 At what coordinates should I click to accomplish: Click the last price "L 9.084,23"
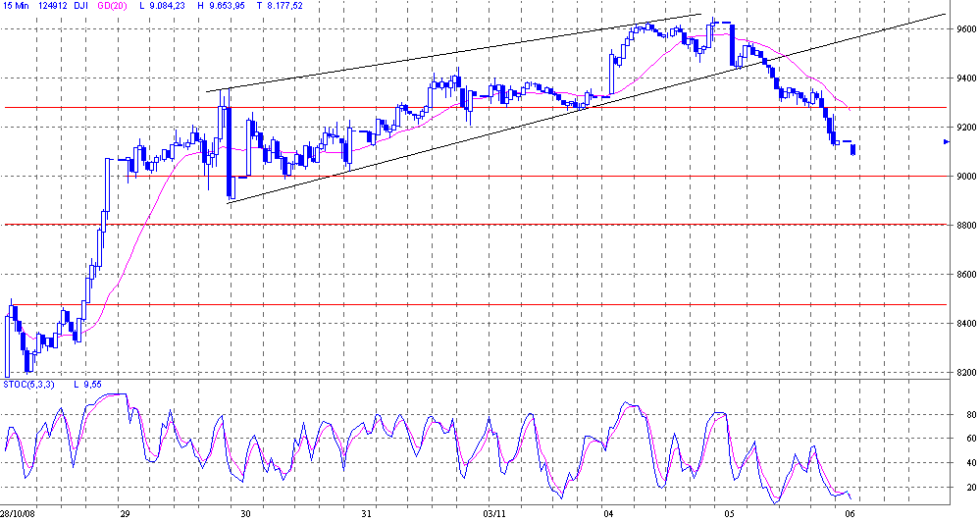pos(164,5)
